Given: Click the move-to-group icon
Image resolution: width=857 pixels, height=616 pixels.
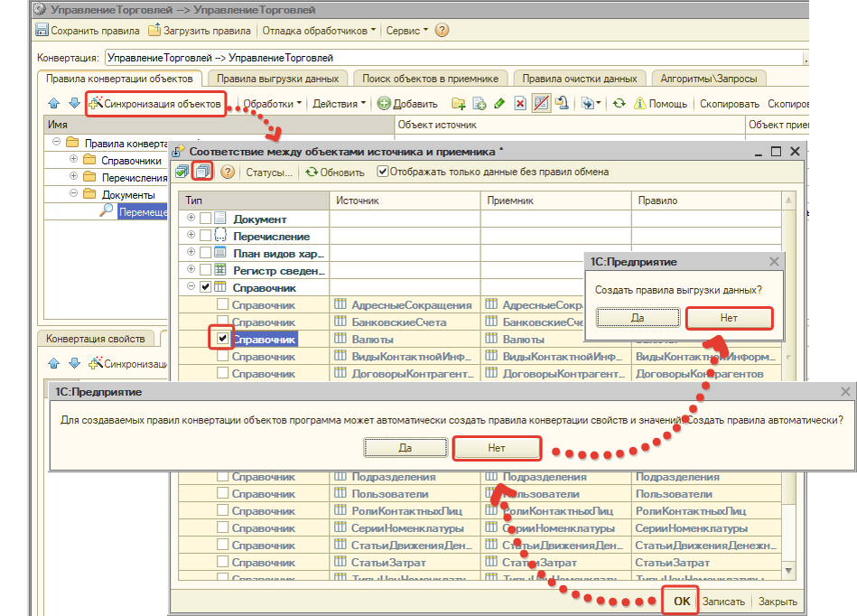Looking at the screenshot, I should click(x=562, y=103).
